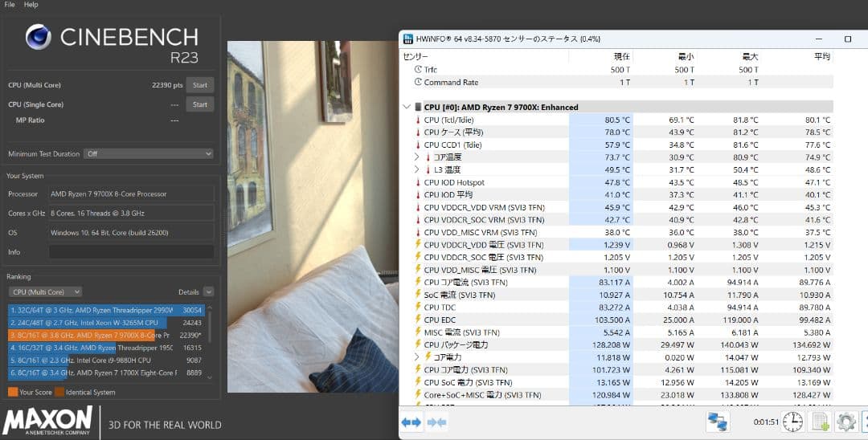
Task: Open HWiNFO settings gear icon
Action: click(x=845, y=422)
